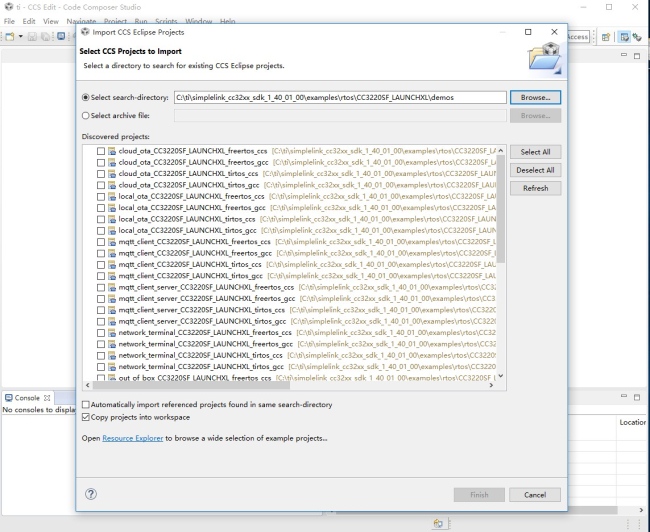Viewport: 650px width, 532px height.
Task: Click the Console view tab icon
Action: (x=8, y=398)
